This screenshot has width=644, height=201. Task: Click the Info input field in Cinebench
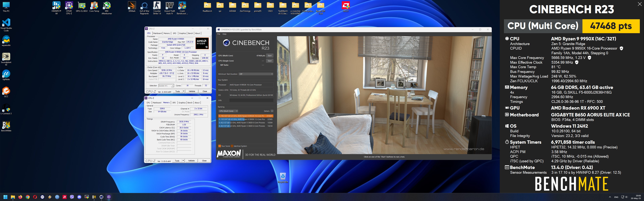[251, 100]
